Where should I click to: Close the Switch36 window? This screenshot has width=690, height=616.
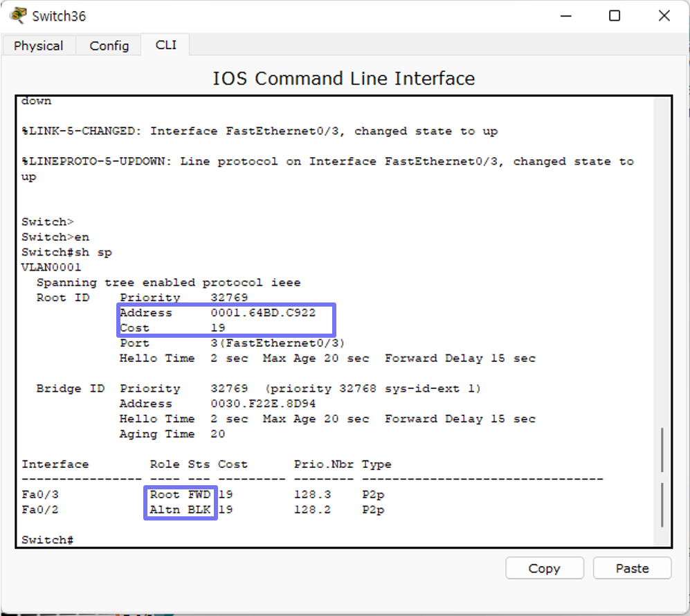(x=664, y=16)
